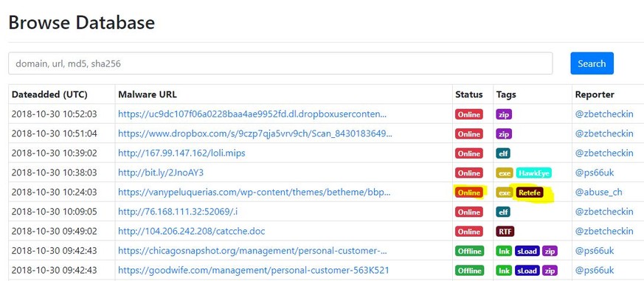Click reporter @zbetcheckin in the 10:09:05 row

click(604, 212)
